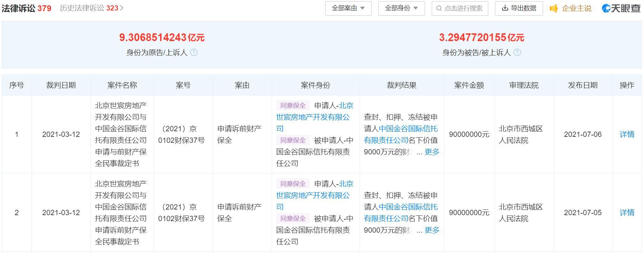Click the 90000000元 amount in row 1
Viewport: 644px width, 253px height.
(469, 134)
